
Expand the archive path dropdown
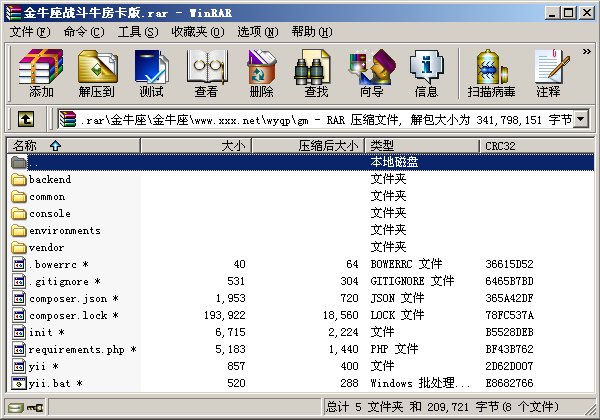581,120
